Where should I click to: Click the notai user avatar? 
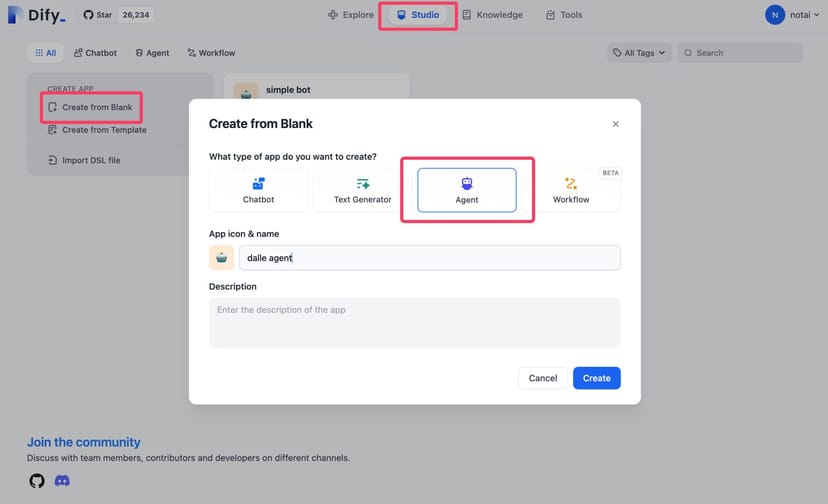tap(774, 15)
